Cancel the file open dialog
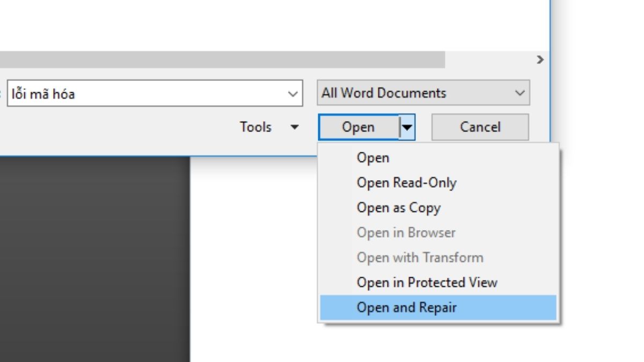The height and width of the screenshot is (362, 644). tap(480, 127)
